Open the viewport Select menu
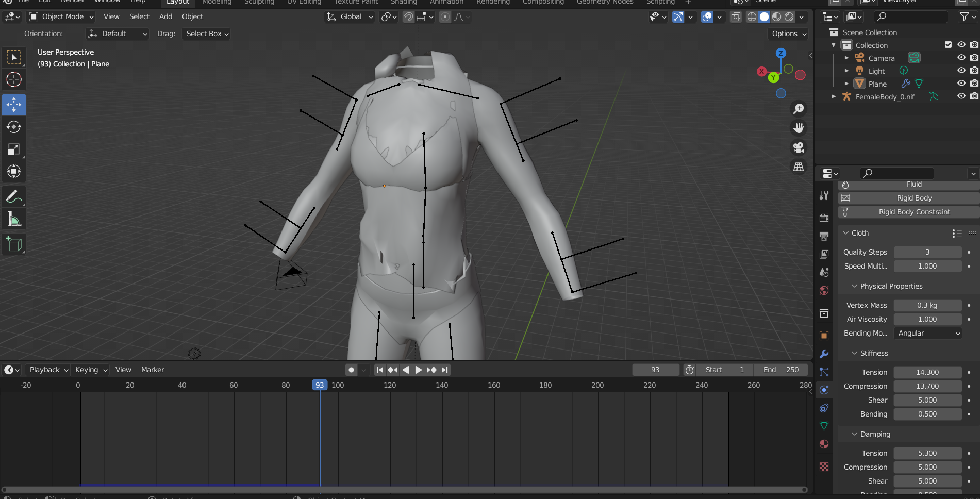980x499 pixels. 139,16
